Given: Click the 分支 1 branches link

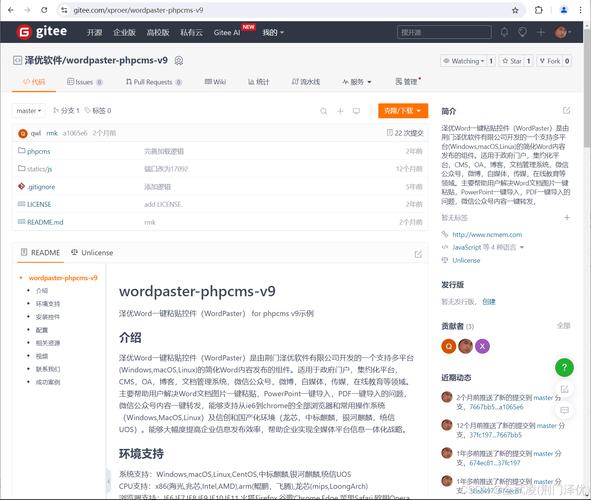Looking at the screenshot, I should [x=66, y=111].
